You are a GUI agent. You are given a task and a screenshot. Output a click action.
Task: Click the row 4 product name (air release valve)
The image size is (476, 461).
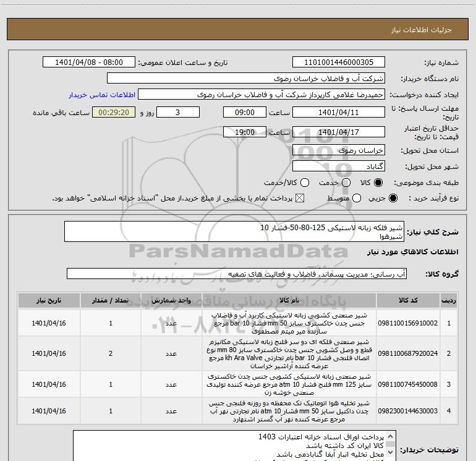tap(289, 411)
